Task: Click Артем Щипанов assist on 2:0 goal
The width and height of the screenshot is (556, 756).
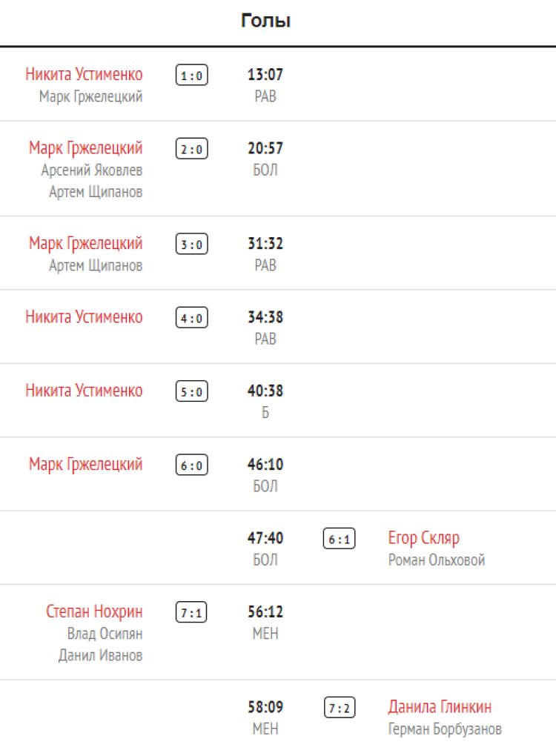Action: 96,192
